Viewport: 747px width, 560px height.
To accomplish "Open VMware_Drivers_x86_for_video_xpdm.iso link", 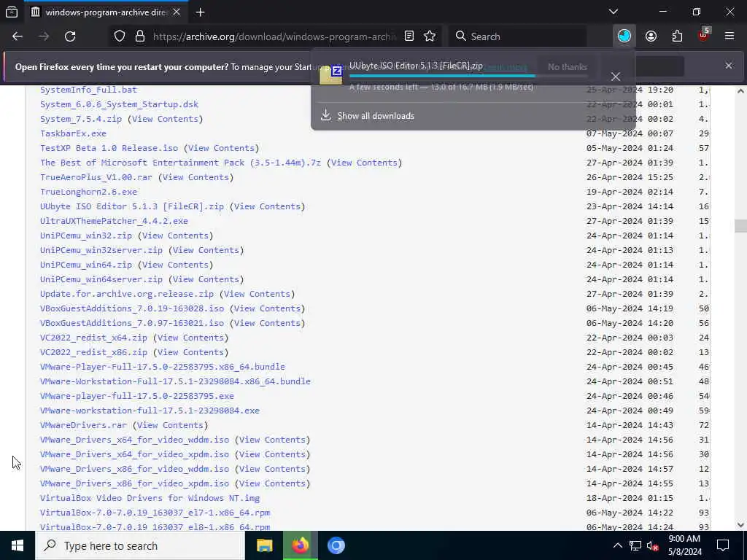I will (x=134, y=483).
